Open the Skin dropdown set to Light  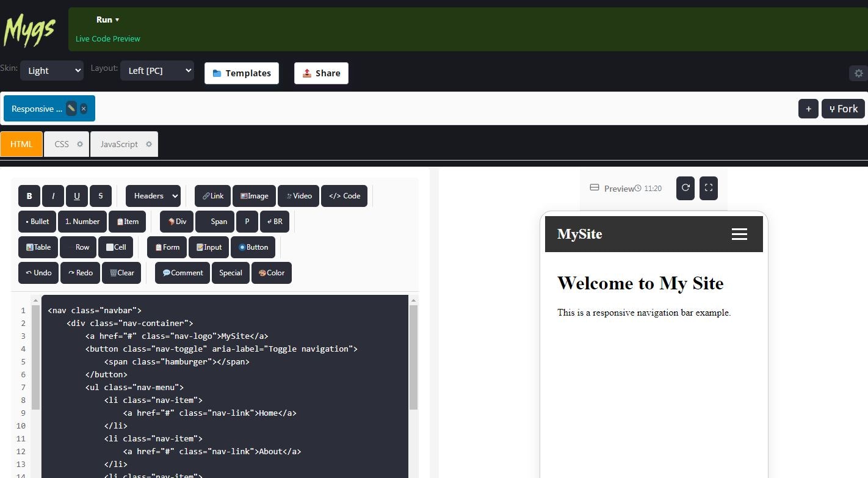coord(52,71)
